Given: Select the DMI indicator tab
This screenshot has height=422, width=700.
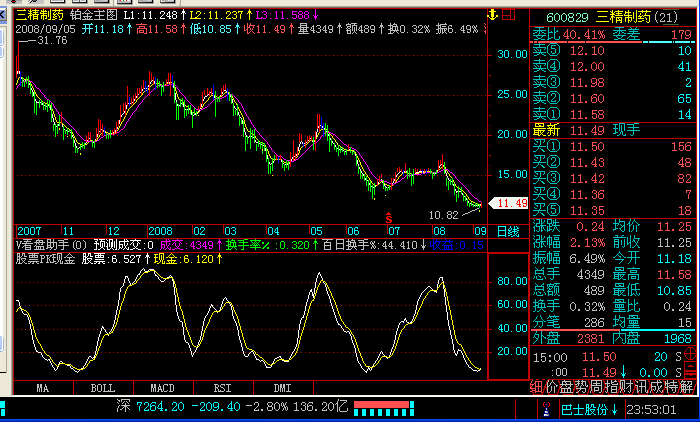Looking at the screenshot, I should click(x=283, y=388).
